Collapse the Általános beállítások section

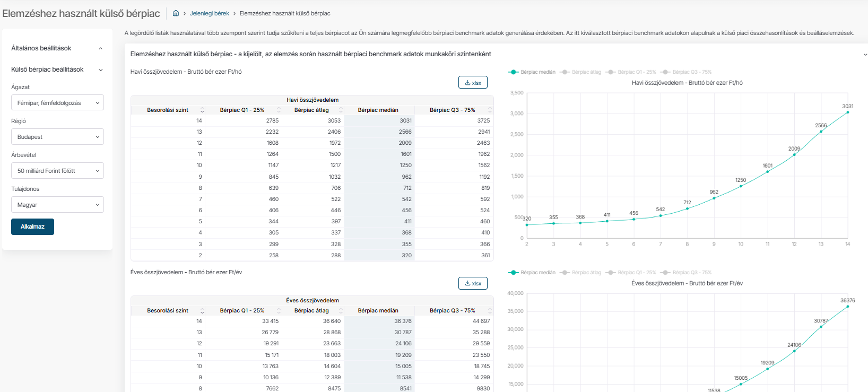coord(100,48)
